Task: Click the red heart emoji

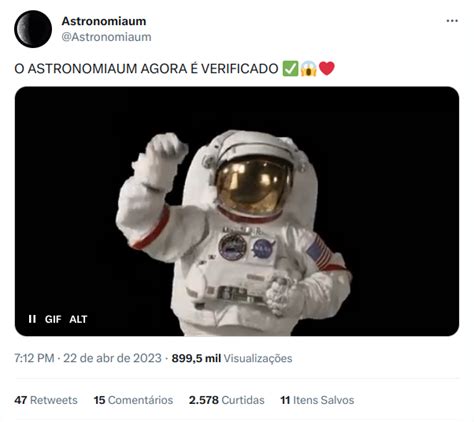Action: point(327,69)
